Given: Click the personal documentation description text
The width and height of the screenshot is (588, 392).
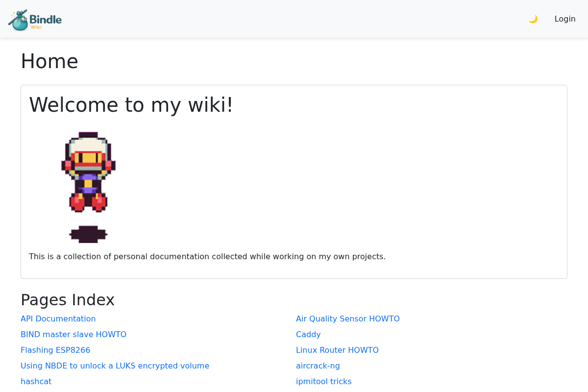Looking at the screenshot, I should click(x=207, y=257).
